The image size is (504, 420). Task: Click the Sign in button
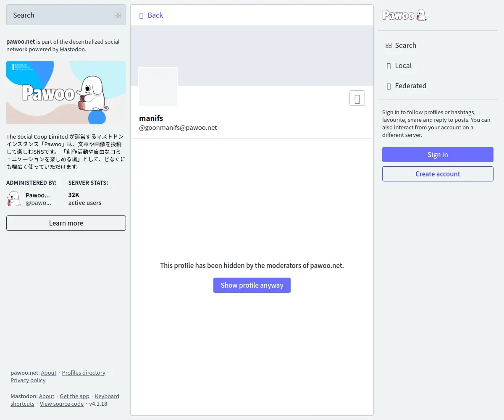tap(438, 155)
